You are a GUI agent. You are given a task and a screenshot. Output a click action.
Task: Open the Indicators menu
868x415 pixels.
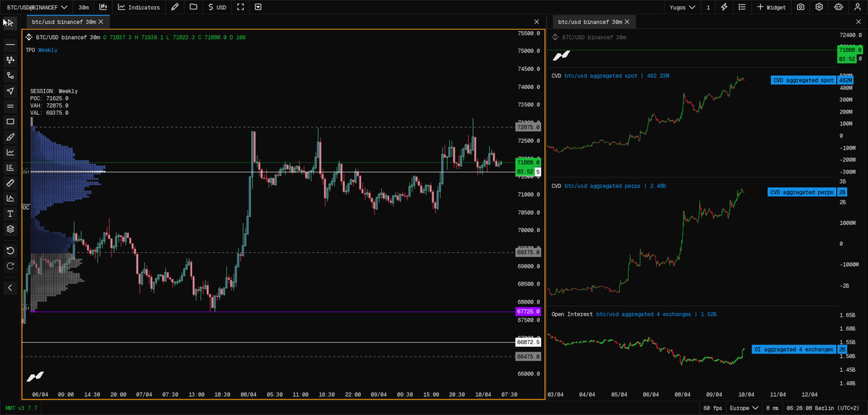click(x=139, y=7)
